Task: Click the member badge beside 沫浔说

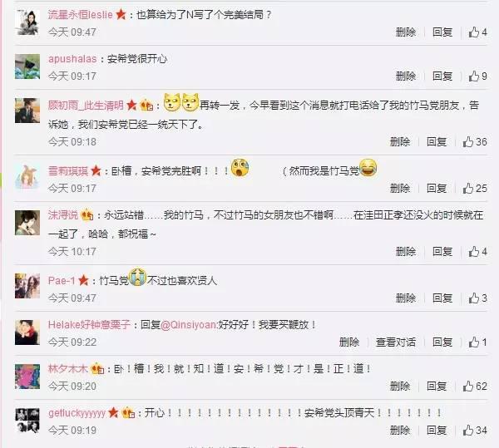Action: (x=86, y=215)
